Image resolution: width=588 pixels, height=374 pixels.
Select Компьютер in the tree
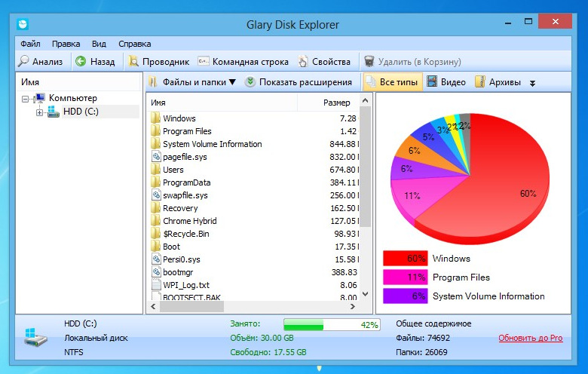(73, 98)
